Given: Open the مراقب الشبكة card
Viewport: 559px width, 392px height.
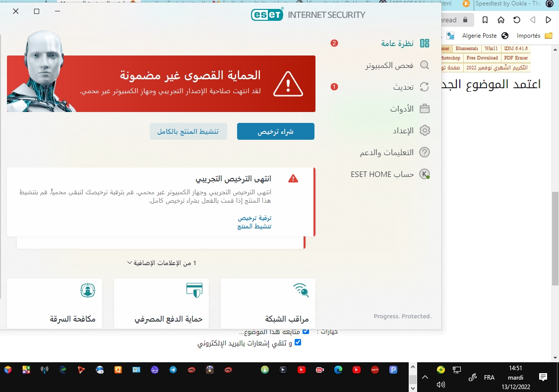Looking at the screenshot, I should pyautogui.click(x=268, y=303).
